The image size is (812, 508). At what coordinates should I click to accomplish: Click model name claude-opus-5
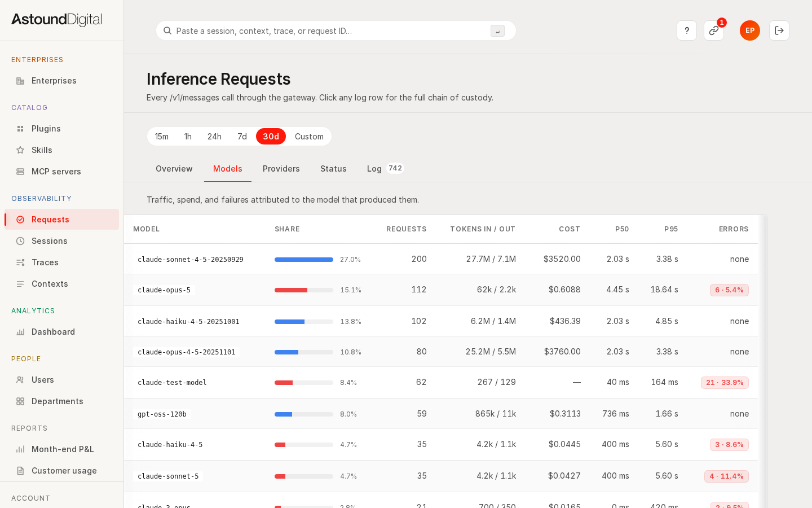pos(164,290)
